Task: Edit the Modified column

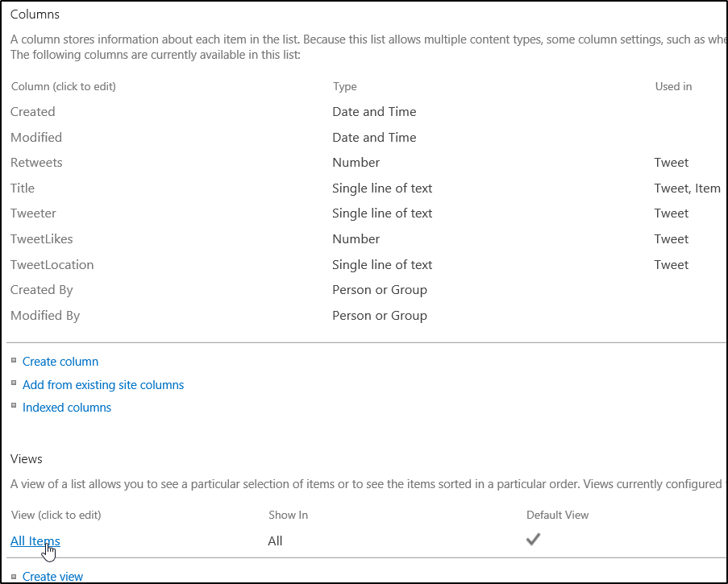Action: click(x=36, y=138)
